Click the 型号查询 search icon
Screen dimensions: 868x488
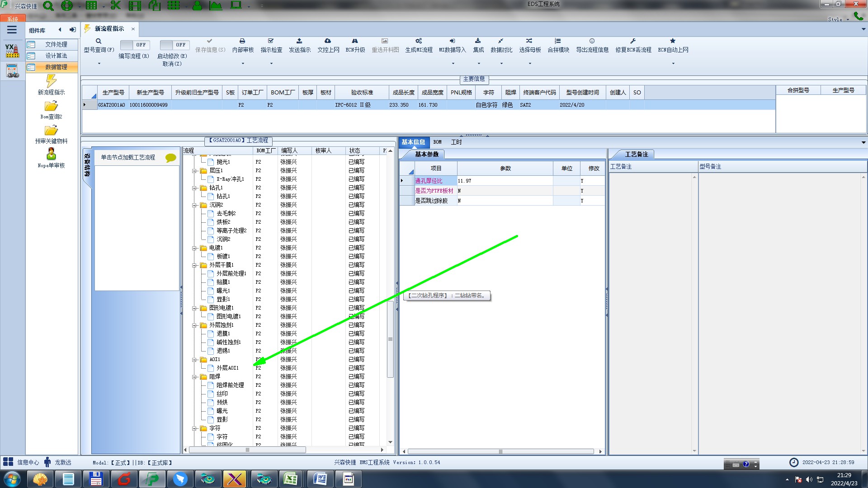[99, 41]
